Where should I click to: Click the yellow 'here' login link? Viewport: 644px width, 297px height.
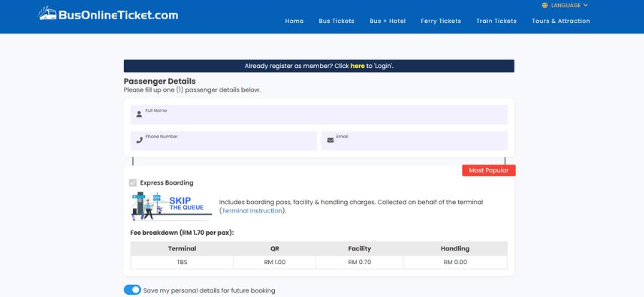point(357,66)
